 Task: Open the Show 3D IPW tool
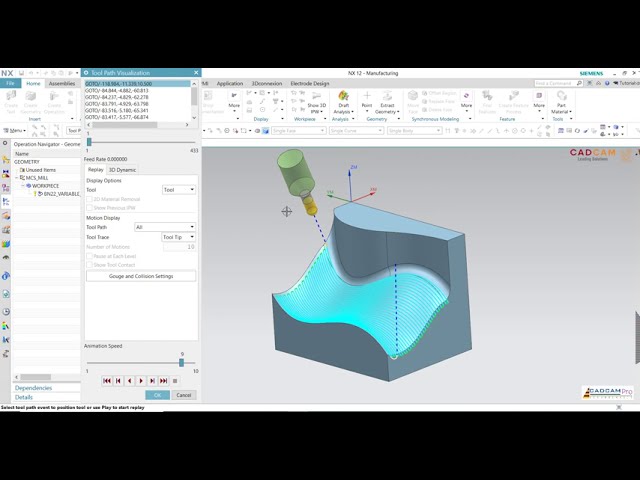pyautogui.click(x=316, y=102)
